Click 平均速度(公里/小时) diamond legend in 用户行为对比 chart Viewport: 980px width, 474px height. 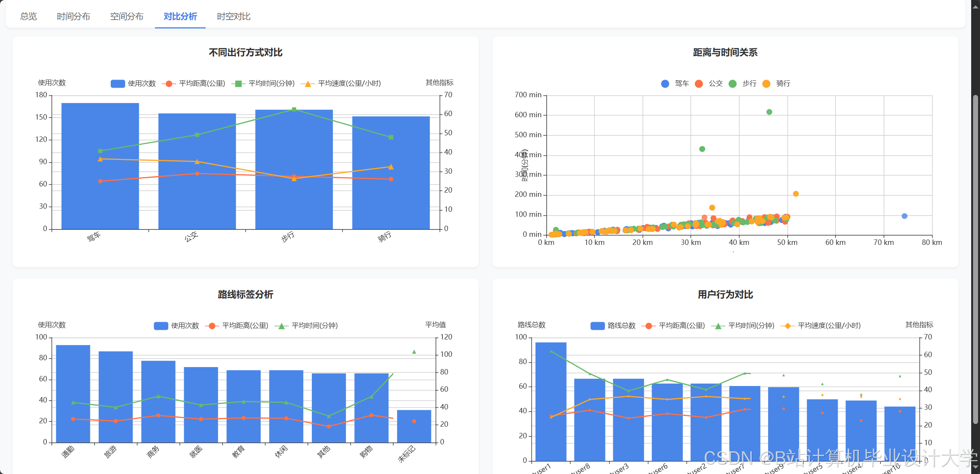(787, 326)
